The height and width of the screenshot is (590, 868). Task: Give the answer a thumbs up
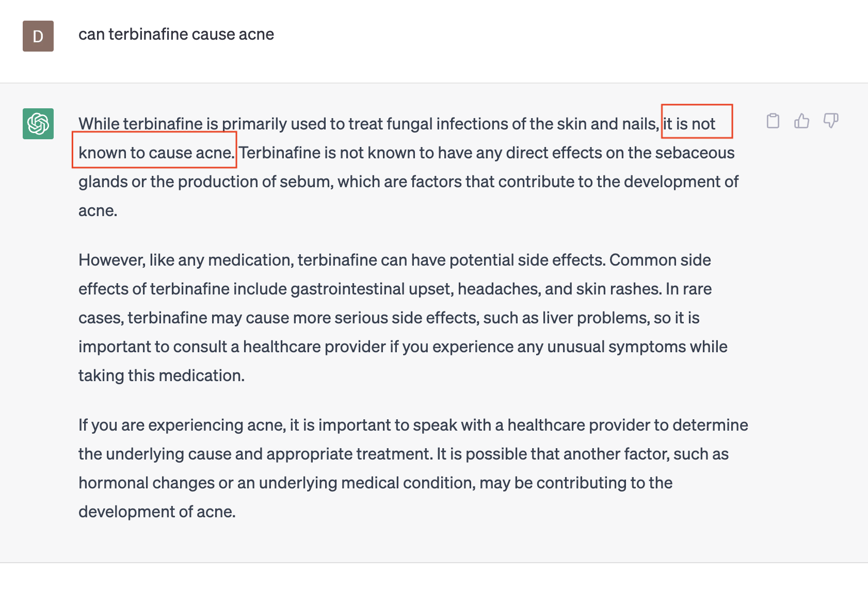(x=801, y=121)
